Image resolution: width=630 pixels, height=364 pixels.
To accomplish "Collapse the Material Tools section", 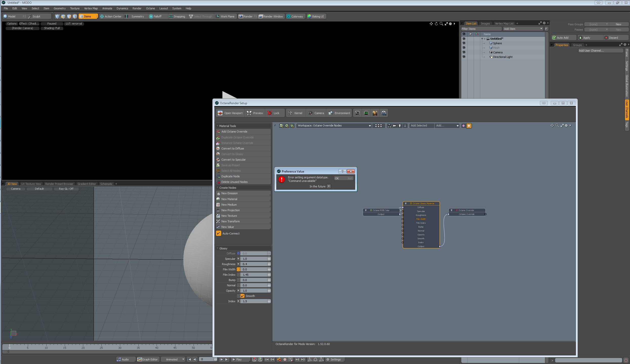I will (217, 126).
